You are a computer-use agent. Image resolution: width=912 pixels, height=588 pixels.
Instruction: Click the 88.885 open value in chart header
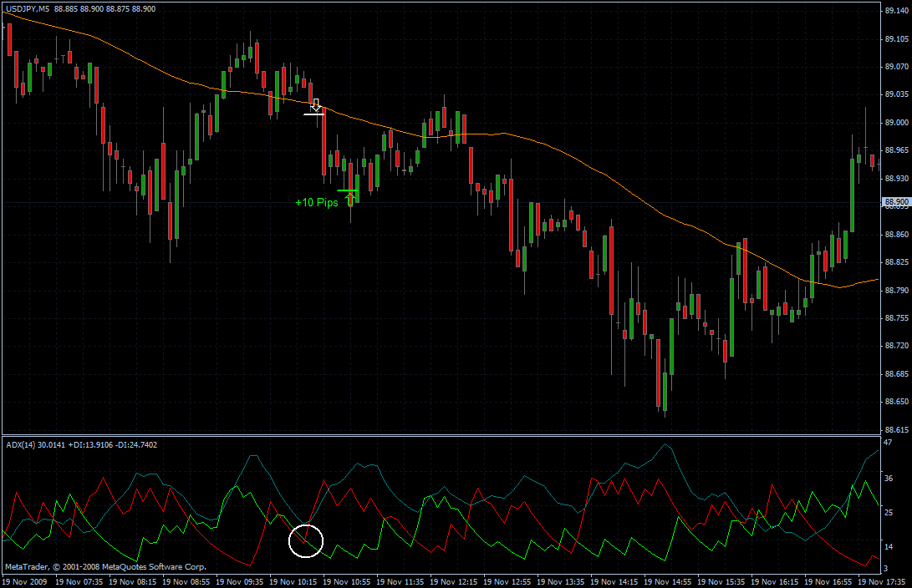tap(66, 9)
